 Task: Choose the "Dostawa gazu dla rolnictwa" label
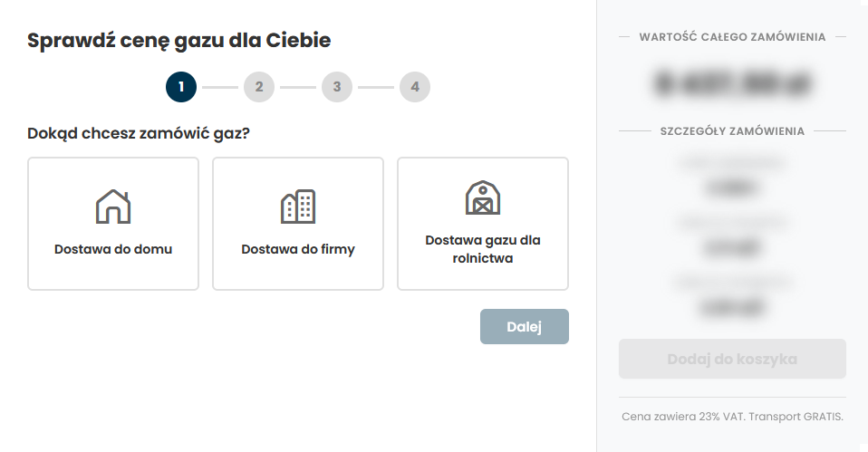(x=483, y=249)
